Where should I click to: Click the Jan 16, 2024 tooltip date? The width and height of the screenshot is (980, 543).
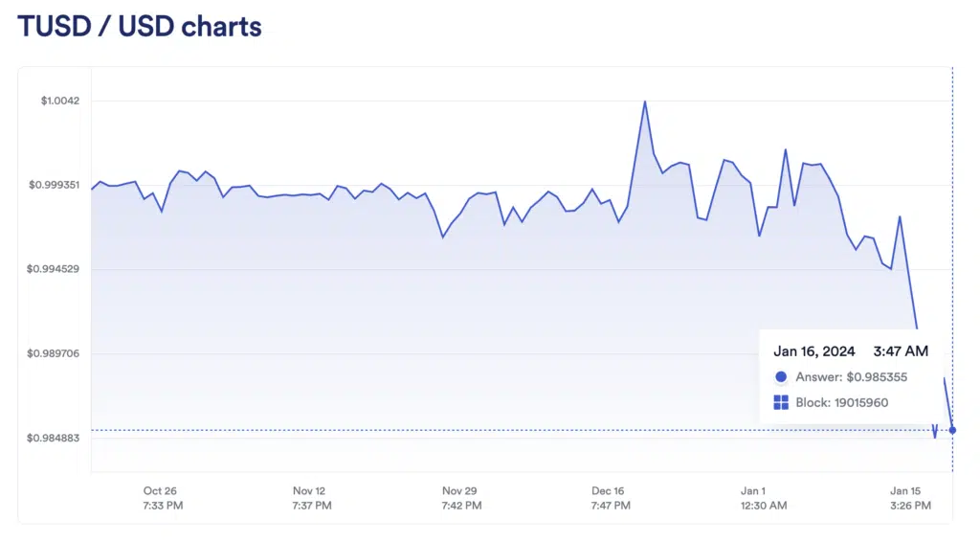pos(814,351)
